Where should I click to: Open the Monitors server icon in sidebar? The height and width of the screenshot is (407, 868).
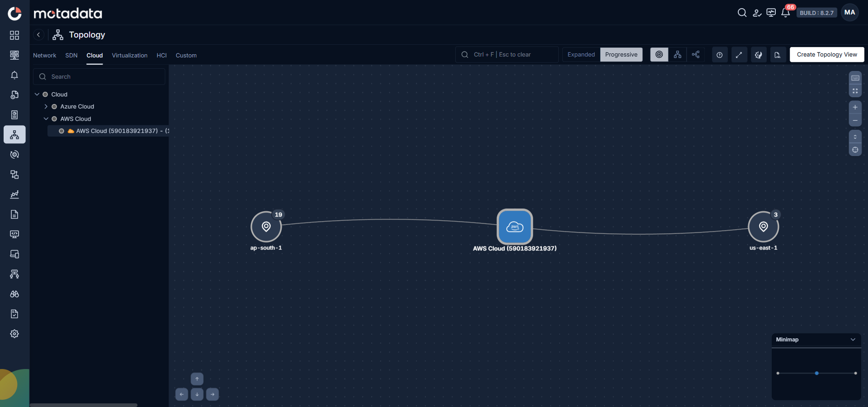pyautogui.click(x=14, y=55)
